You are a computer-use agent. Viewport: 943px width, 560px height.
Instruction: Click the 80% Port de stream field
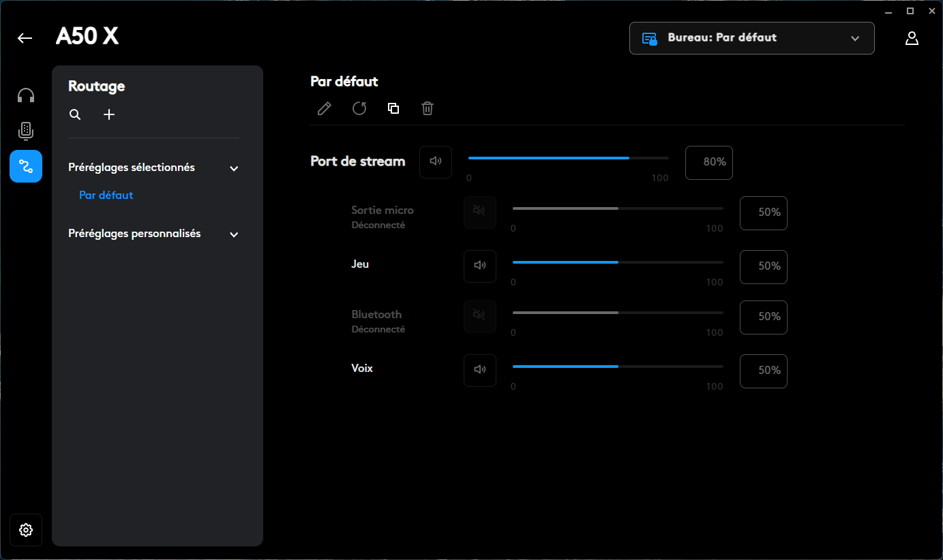point(709,163)
